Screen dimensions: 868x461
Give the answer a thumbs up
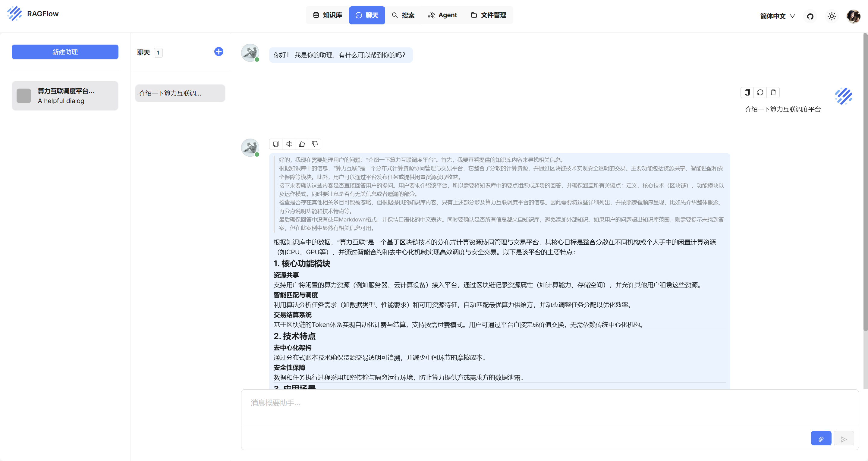pyautogui.click(x=302, y=144)
